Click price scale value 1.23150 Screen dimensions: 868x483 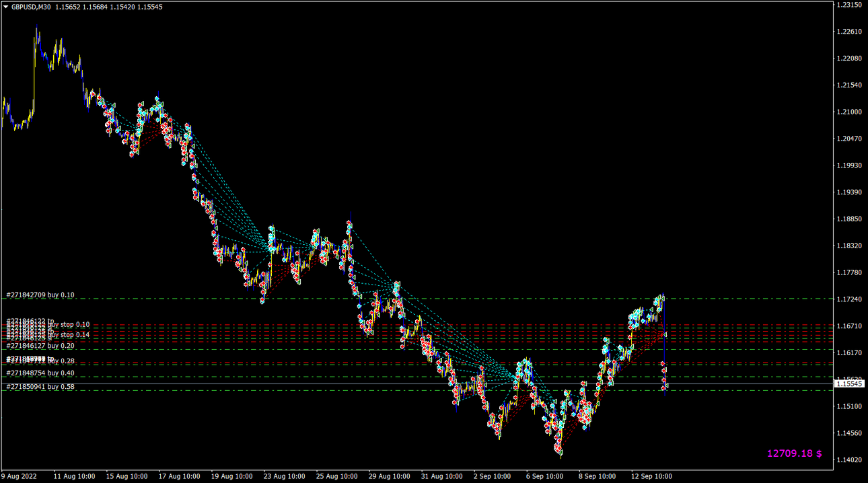(x=848, y=5)
